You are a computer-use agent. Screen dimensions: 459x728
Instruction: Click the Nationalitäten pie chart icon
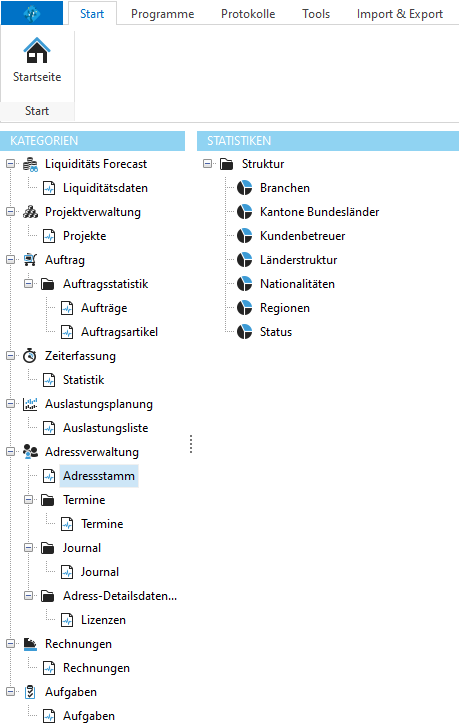[x=245, y=284]
